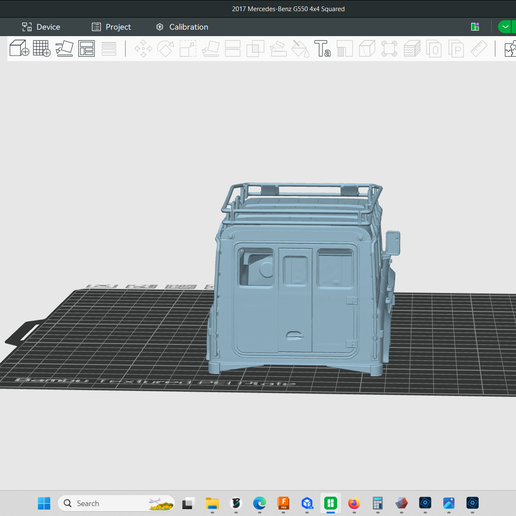This screenshot has width=516, height=516.
Task: Select the Cut tool icon
Action: (x=233, y=49)
